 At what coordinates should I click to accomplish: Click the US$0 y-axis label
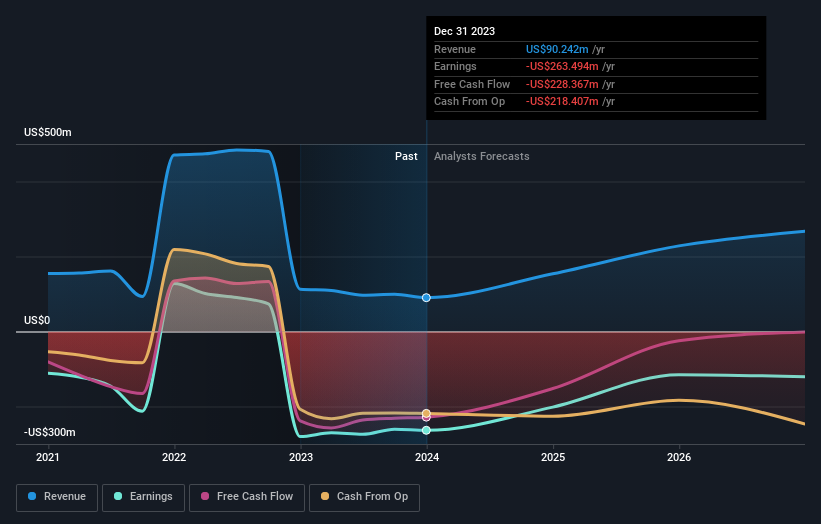[37, 320]
